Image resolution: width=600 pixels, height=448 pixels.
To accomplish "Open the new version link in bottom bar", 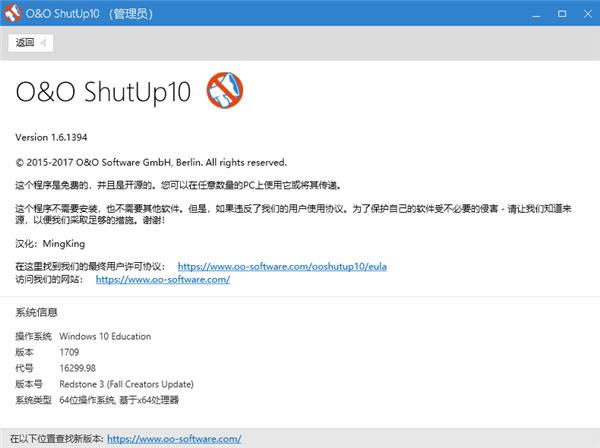I will coord(174,438).
